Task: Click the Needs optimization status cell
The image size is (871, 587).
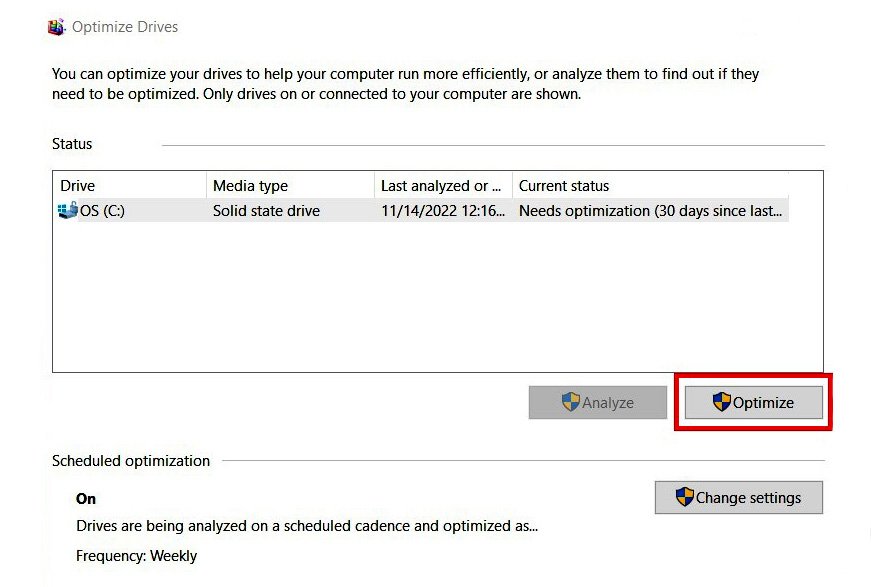Action: click(x=652, y=211)
